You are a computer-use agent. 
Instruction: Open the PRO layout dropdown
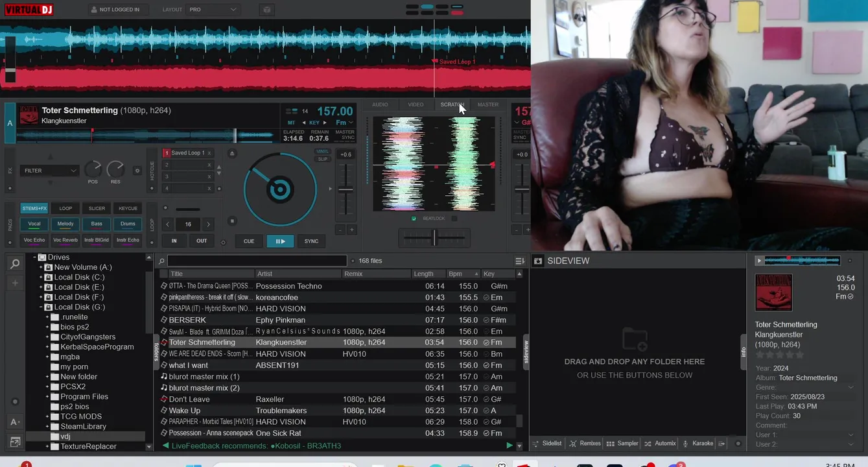tap(213, 10)
